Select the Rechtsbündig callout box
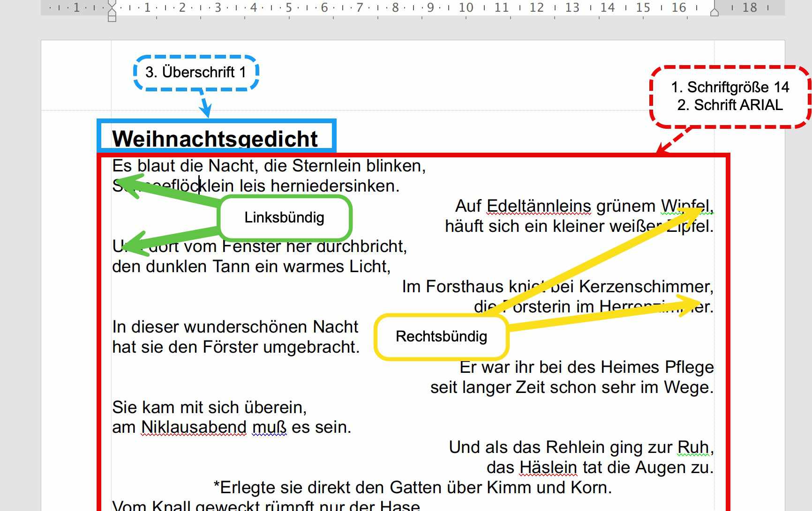 point(441,337)
